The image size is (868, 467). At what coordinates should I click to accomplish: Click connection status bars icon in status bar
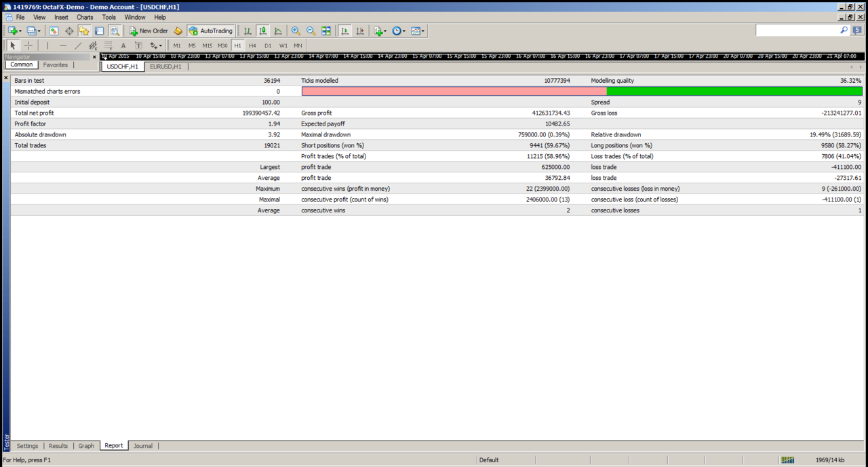coord(787,460)
